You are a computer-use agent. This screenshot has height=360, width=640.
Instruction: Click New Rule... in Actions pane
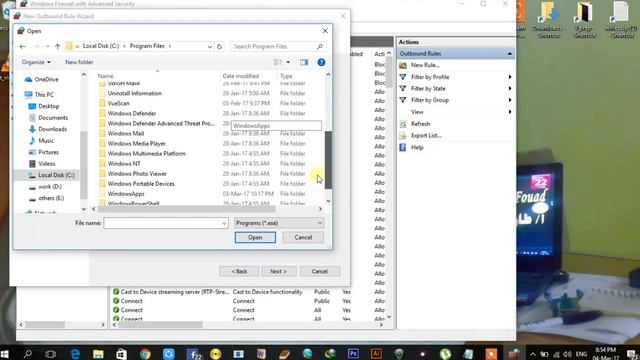425,65
